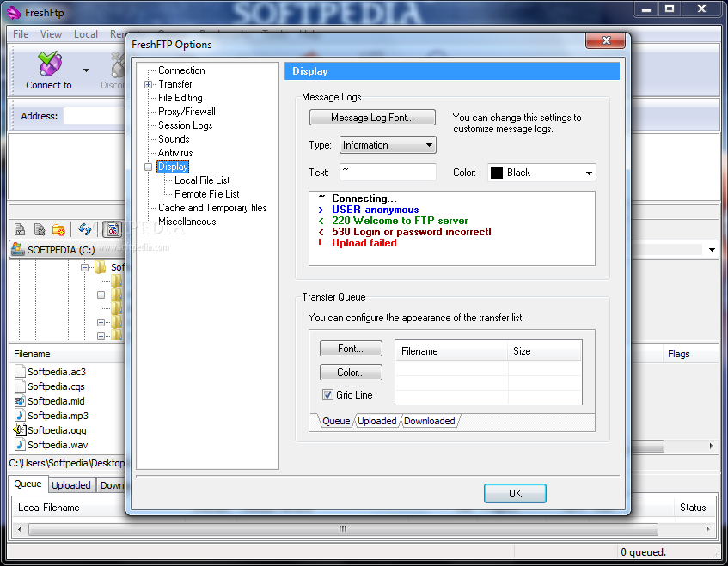The height and width of the screenshot is (566, 728).
Task: Click the 'Upload failed' log line
Action: click(x=364, y=243)
